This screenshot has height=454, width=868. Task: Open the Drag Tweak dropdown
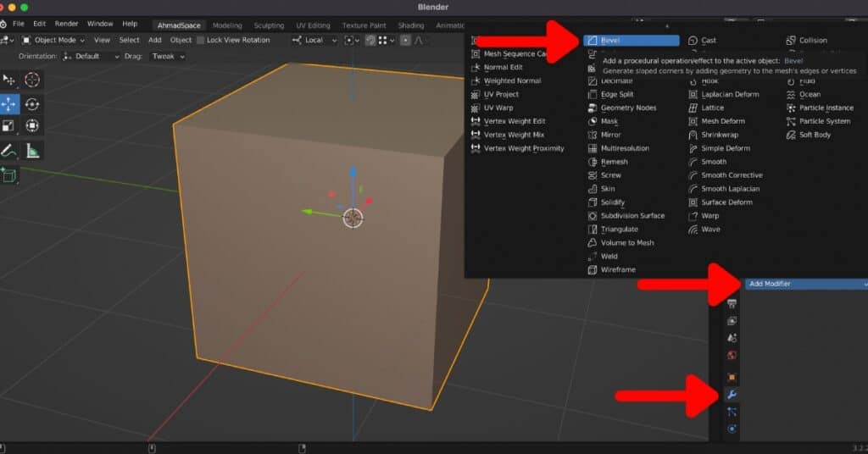[x=168, y=56]
